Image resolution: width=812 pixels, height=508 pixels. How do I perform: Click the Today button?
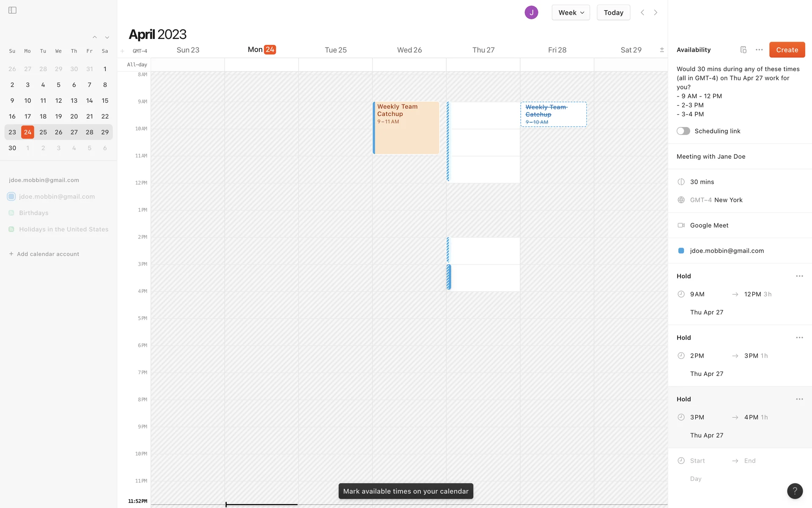tap(613, 13)
